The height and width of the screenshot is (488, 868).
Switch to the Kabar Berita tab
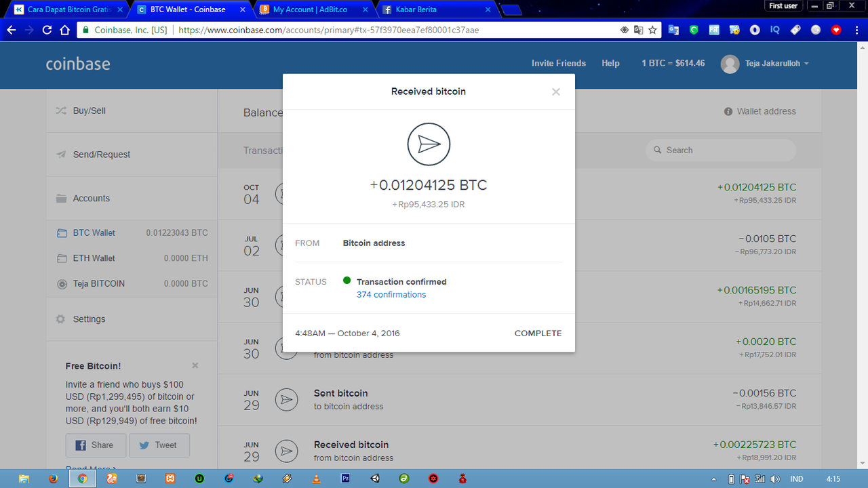436,9
